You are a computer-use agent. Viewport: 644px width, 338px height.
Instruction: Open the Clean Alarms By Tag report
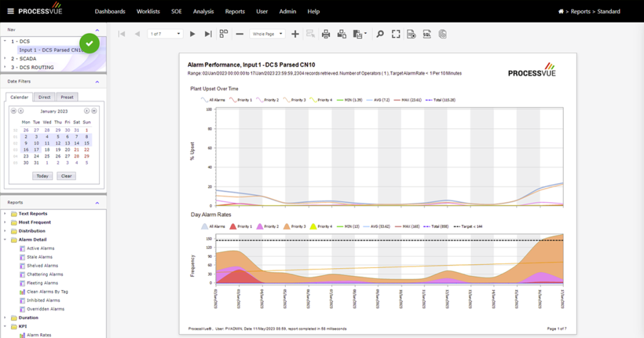click(x=47, y=292)
